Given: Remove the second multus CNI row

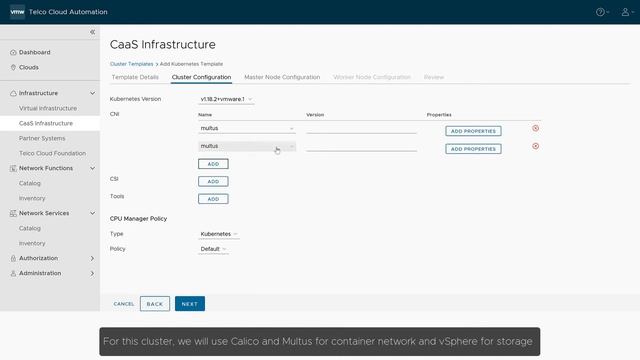Looking at the screenshot, I should [x=536, y=146].
